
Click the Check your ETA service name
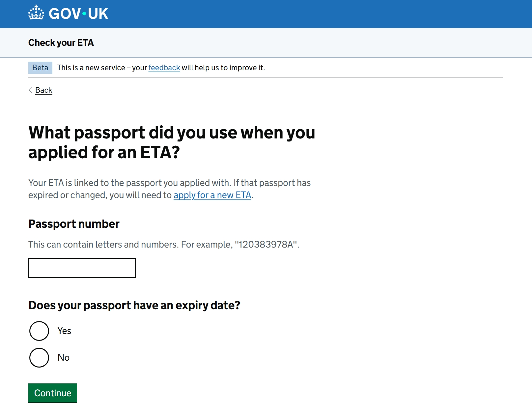click(61, 43)
